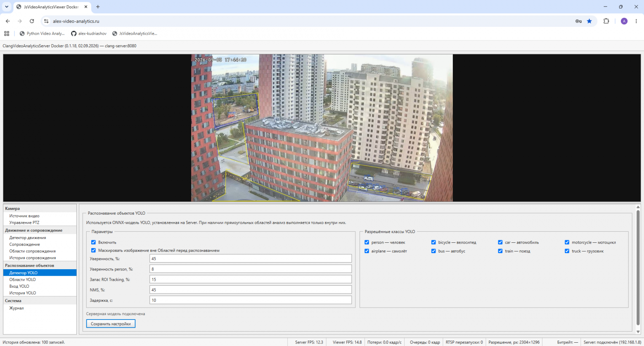Close the JsVideoAnalyticsViewer Docker tab

[x=86, y=7]
